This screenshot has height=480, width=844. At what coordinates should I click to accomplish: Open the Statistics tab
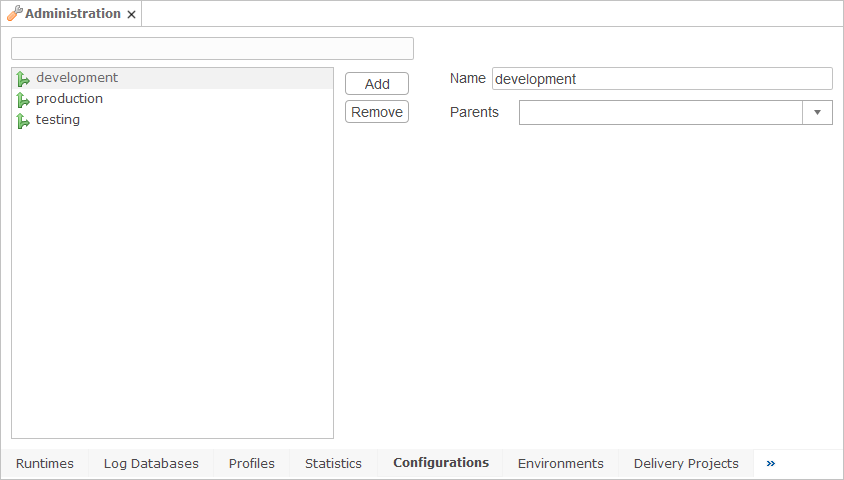pos(333,463)
